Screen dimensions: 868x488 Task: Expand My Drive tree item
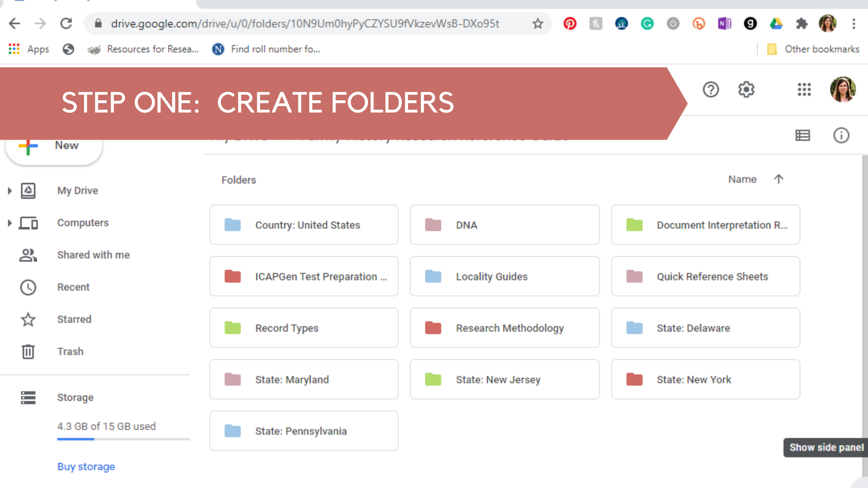[x=9, y=190]
